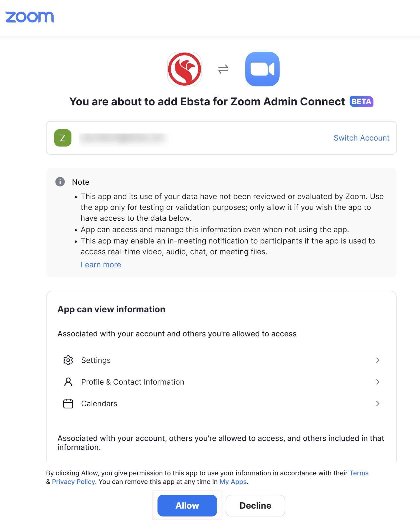Open the Learn more link

(101, 265)
